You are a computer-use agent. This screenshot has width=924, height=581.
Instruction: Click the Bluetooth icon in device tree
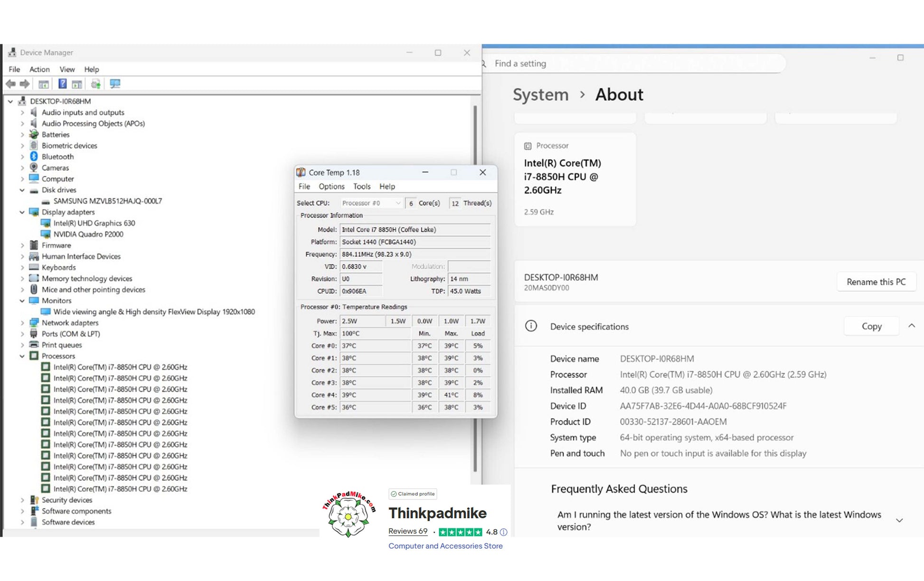point(34,157)
